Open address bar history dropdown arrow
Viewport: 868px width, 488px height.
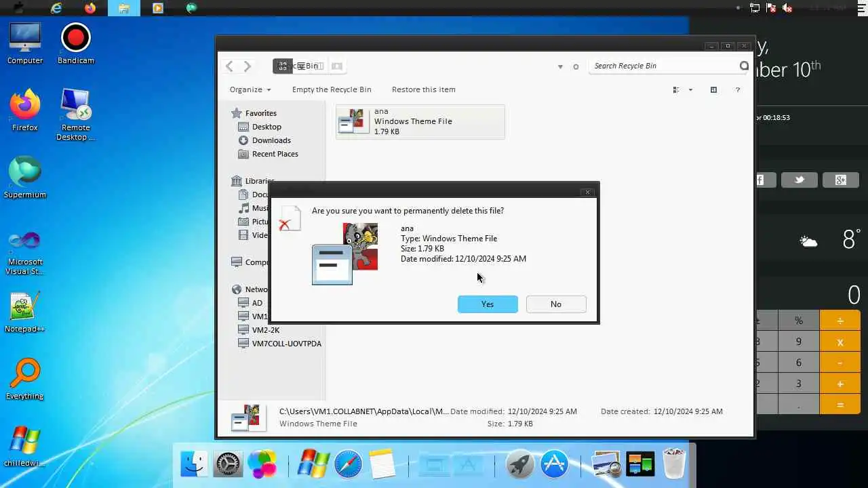[x=560, y=66]
